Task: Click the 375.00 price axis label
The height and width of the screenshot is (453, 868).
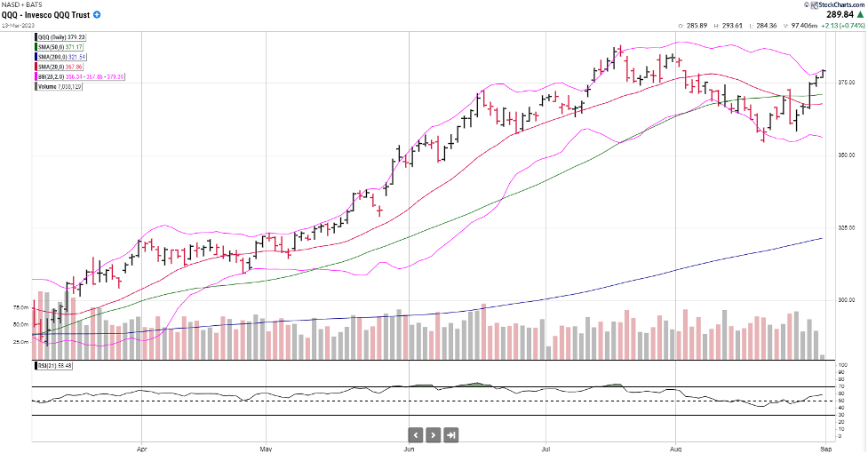Action: point(847,83)
